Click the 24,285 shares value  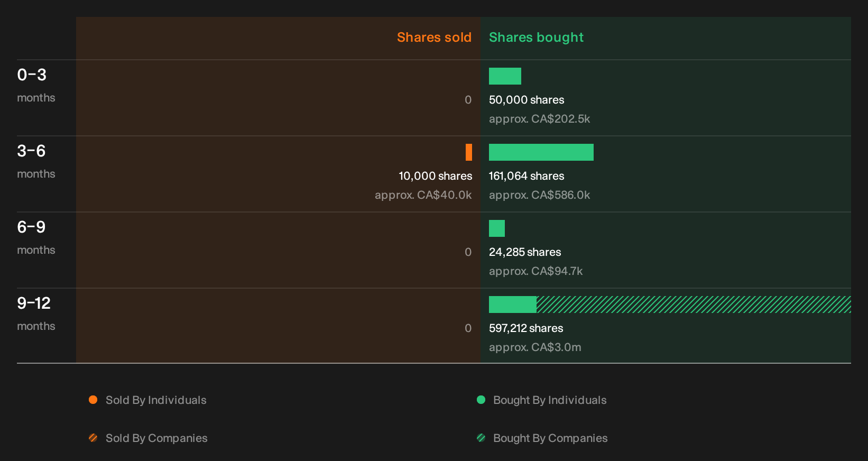(x=525, y=252)
